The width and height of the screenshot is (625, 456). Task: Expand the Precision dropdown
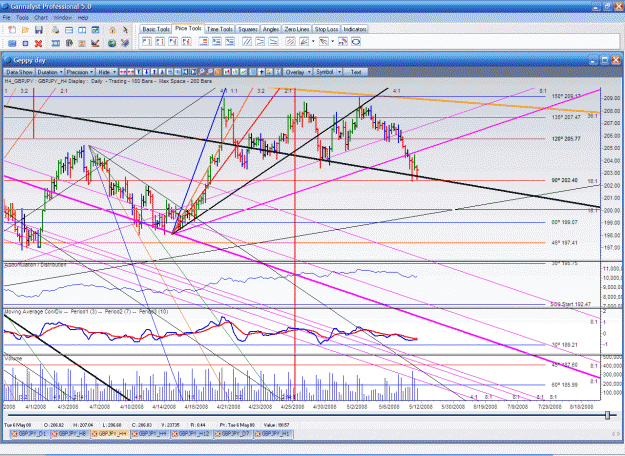click(x=80, y=72)
